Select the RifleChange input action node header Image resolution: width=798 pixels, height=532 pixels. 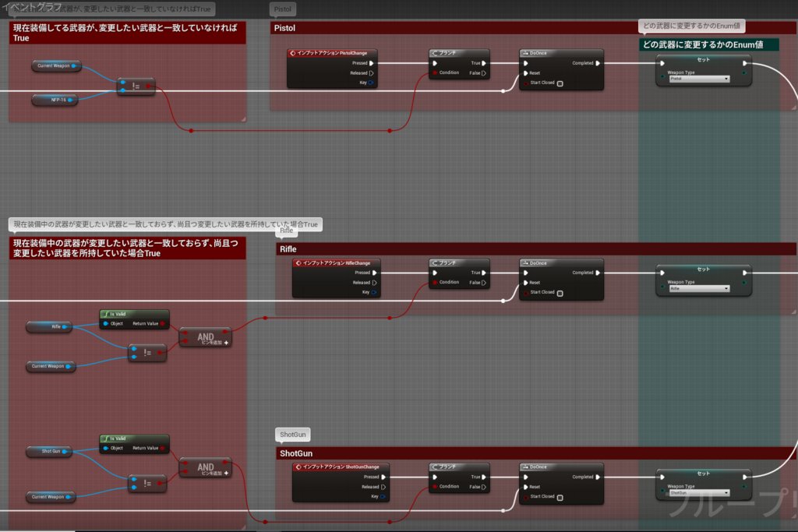337,263
